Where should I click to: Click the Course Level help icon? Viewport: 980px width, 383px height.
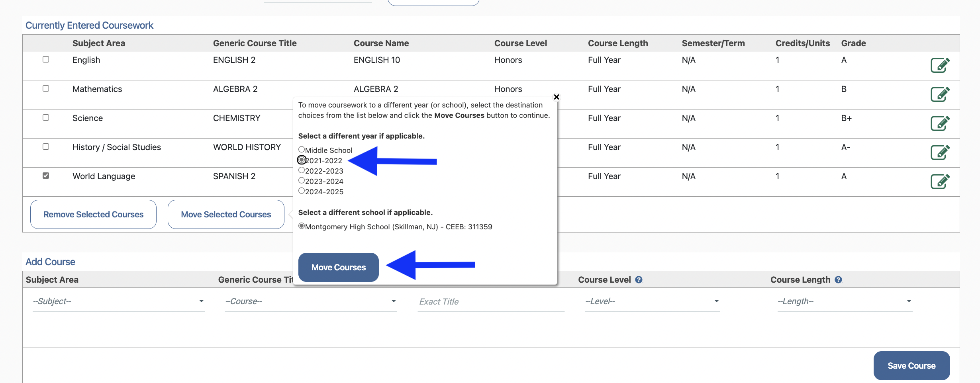tap(639, 280)
